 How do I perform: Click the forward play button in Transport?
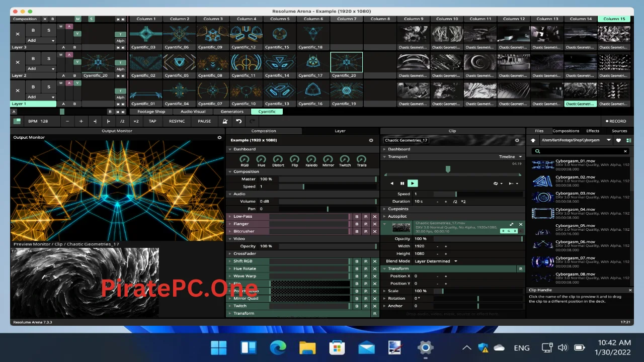[x=413, y=184]
